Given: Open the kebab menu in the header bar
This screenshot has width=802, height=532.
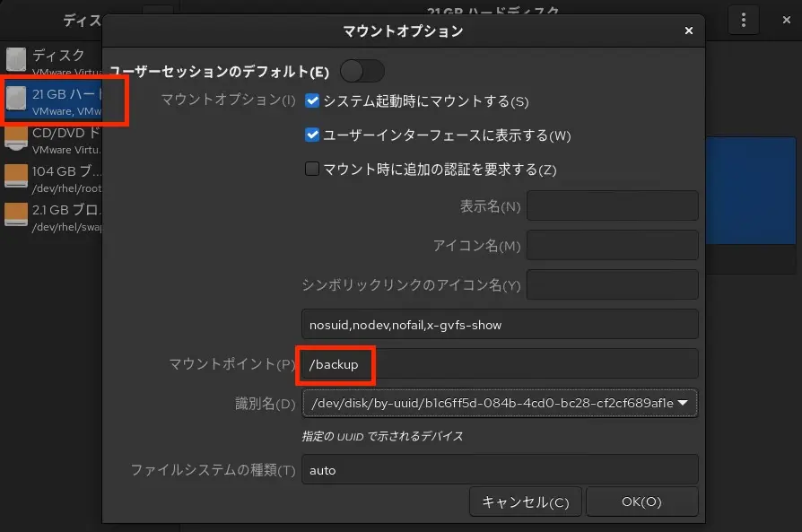Looking at the screenshot, I should (x=744, y=20).
